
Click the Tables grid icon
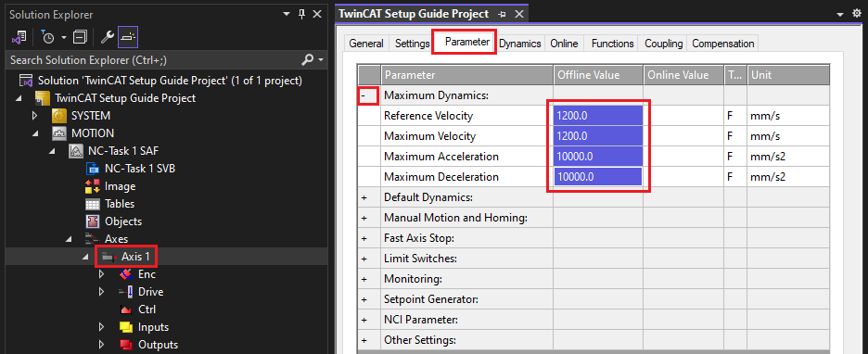coord(93,204)
